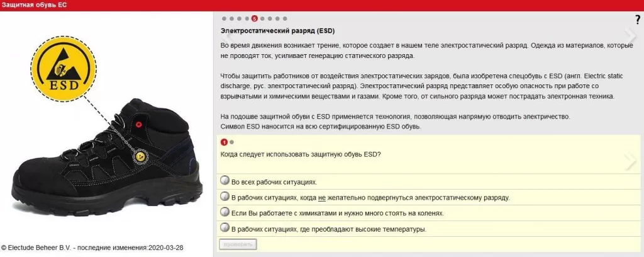Jump to the seventh lesson page dot
This screenshot has height=257, width=644.
click(x=270, y=18)
